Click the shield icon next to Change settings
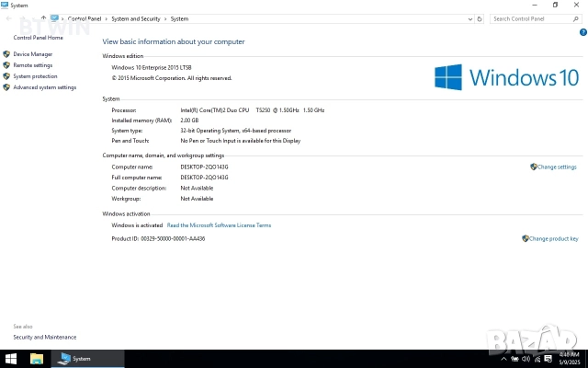 click(534, 167)
